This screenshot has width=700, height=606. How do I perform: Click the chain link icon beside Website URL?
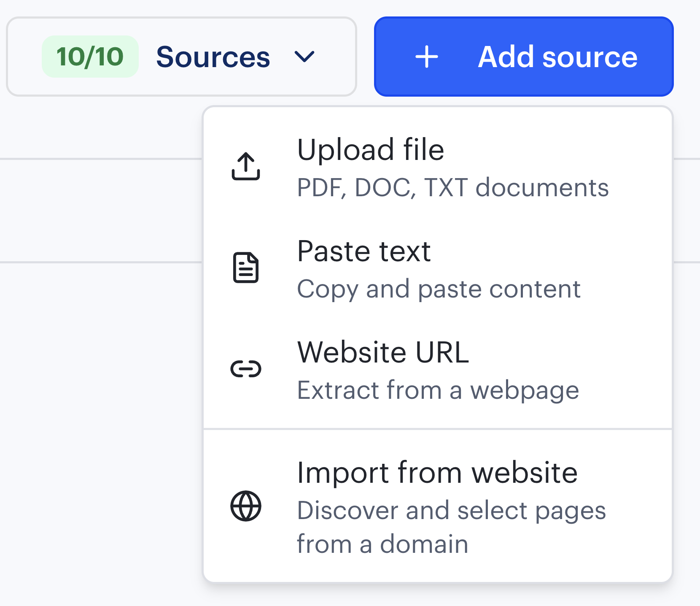pyautogui.click(x=246, y=368)
